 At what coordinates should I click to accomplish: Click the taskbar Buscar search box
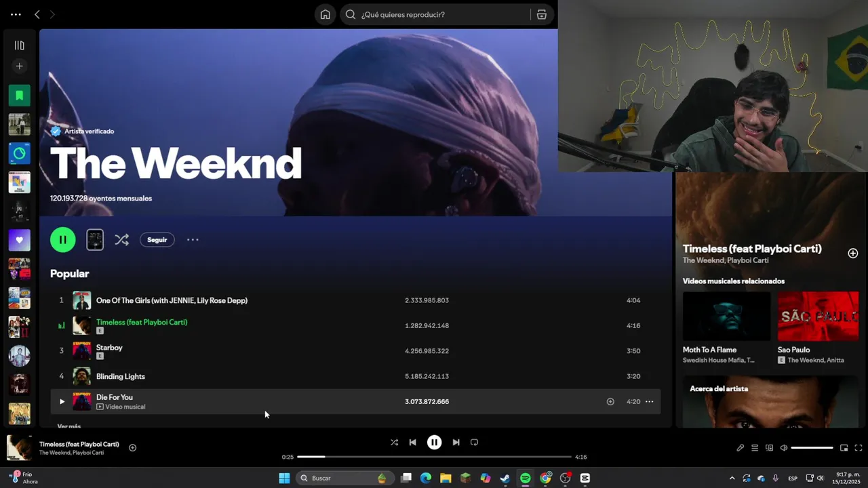[x=344, y=478]
